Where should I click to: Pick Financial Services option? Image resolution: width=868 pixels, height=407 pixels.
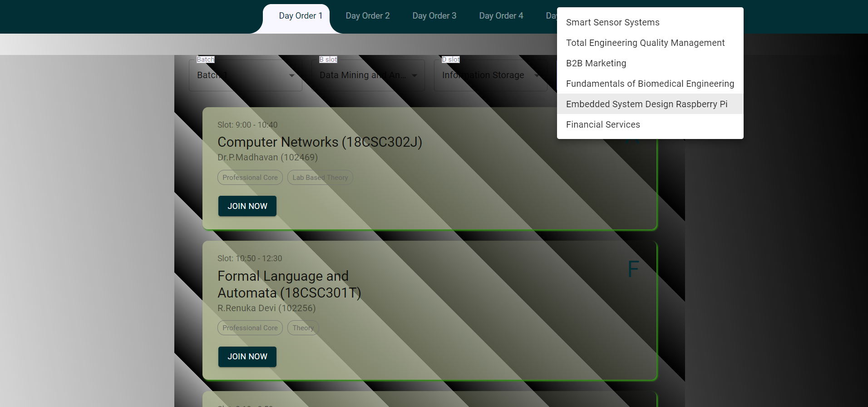[x=650, y=124]
